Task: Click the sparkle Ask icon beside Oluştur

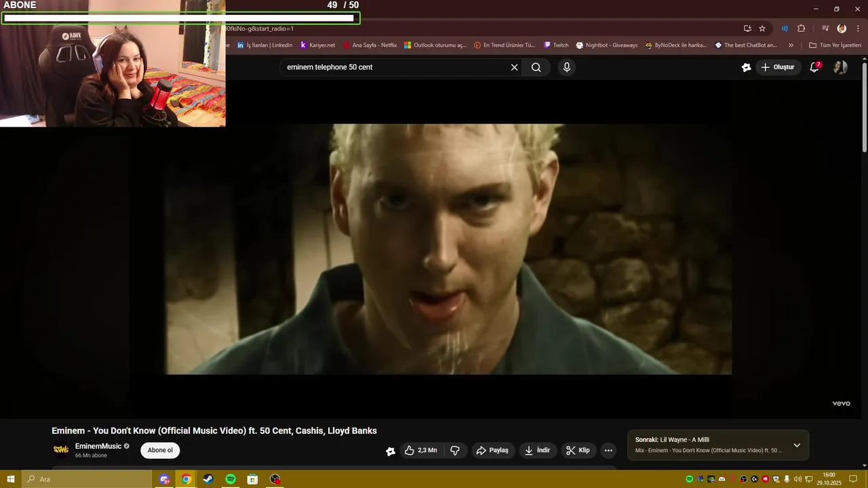Action: pos(746,67)
